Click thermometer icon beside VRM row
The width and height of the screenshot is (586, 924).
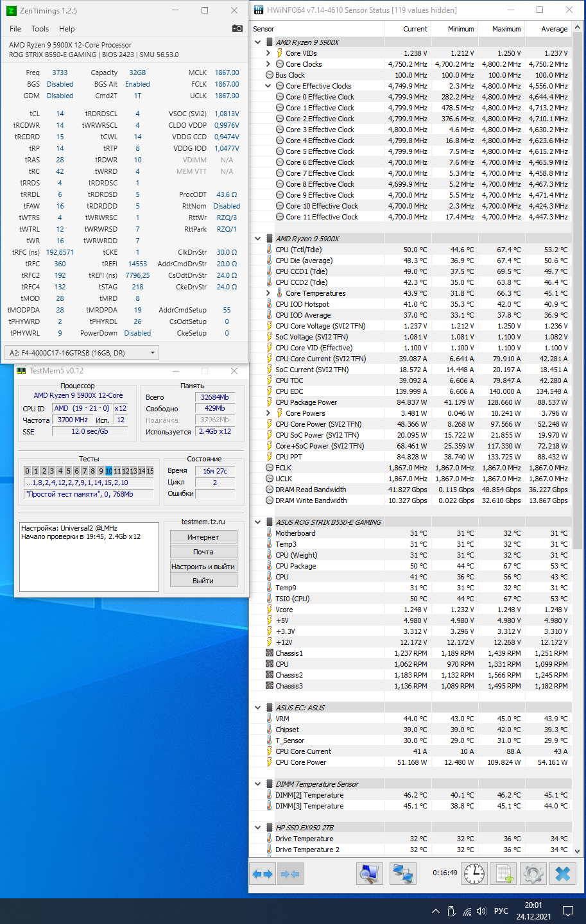270,719
